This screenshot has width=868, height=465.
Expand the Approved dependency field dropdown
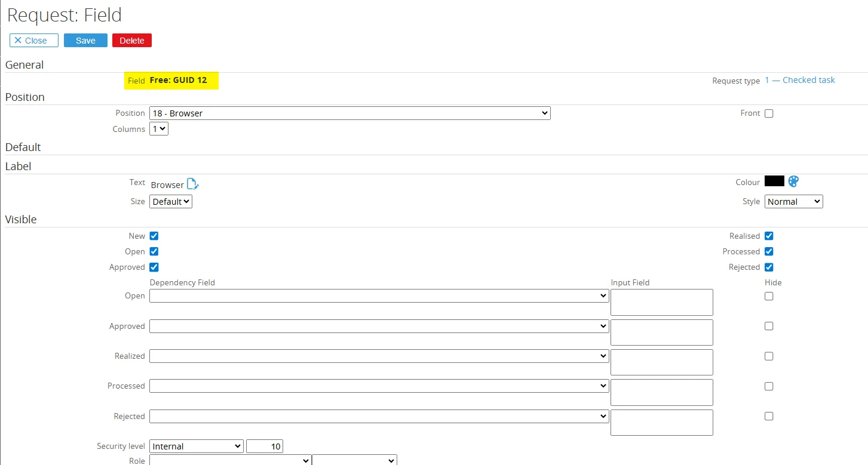coord(379,326)
